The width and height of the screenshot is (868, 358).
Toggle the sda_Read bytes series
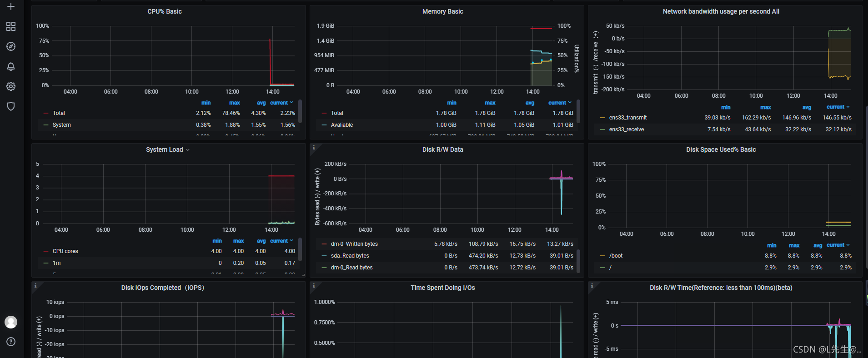point(350,256)
